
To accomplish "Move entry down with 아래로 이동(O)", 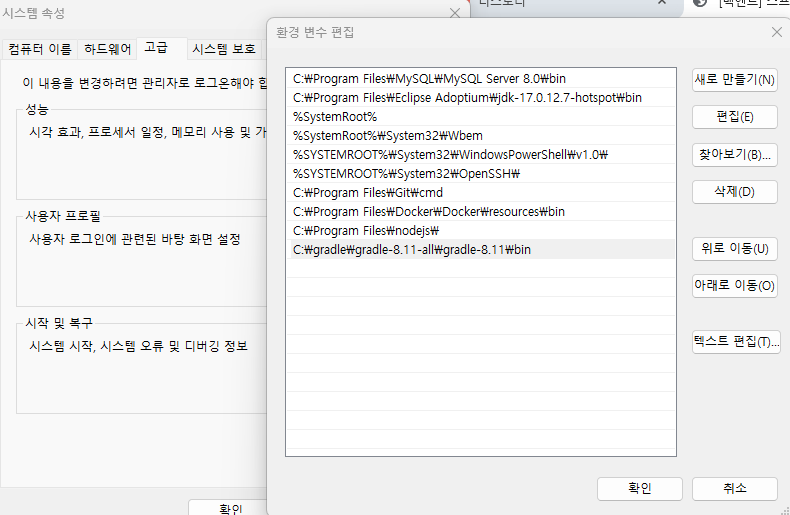I will (735, 286).
